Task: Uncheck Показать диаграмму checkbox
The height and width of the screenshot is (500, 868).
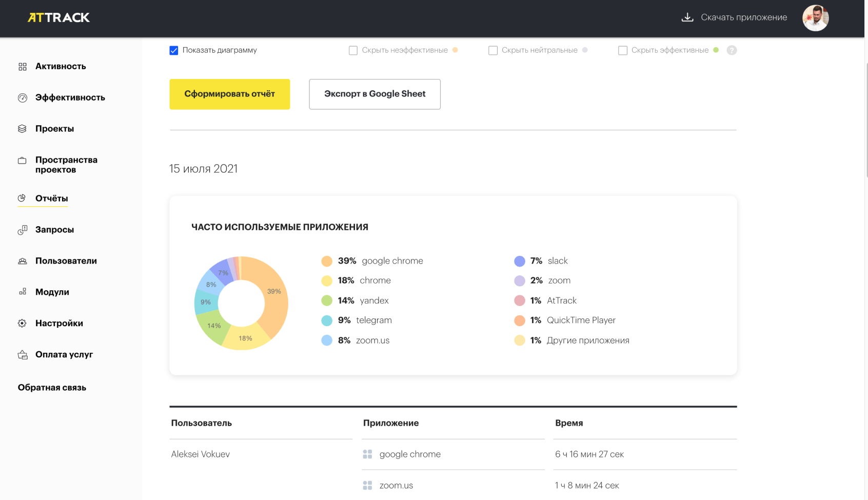Action: tap(174, 50)
